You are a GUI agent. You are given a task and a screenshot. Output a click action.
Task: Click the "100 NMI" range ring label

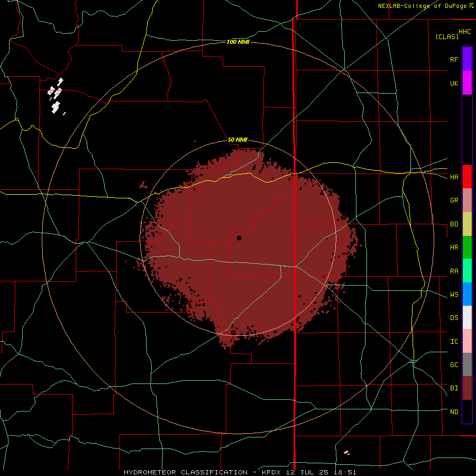click(238, 42)
